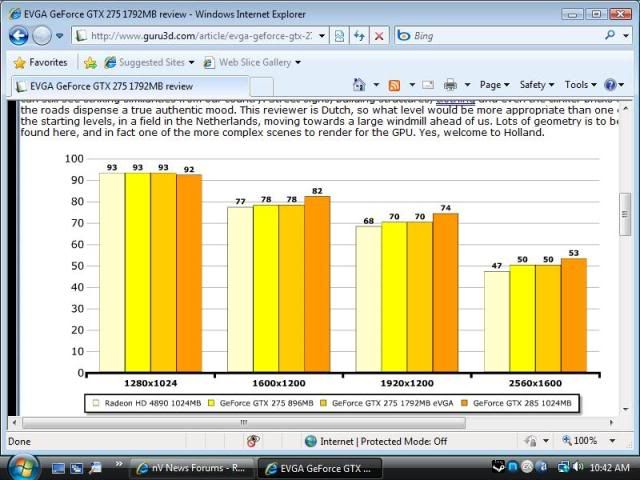
Task: Open the Safety menu
Action: 536,85
